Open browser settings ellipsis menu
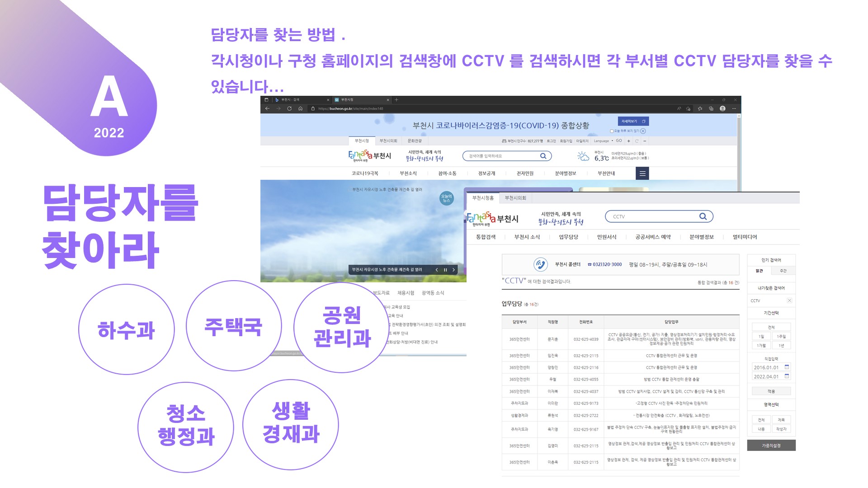This screenshot has width=868, height=488. coord(734,108)
